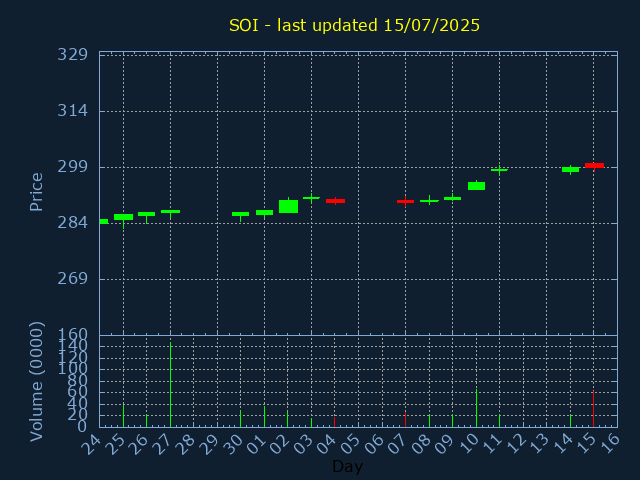Click the price axis label 284
Screen dimensions: 640x480
(73, 223)
